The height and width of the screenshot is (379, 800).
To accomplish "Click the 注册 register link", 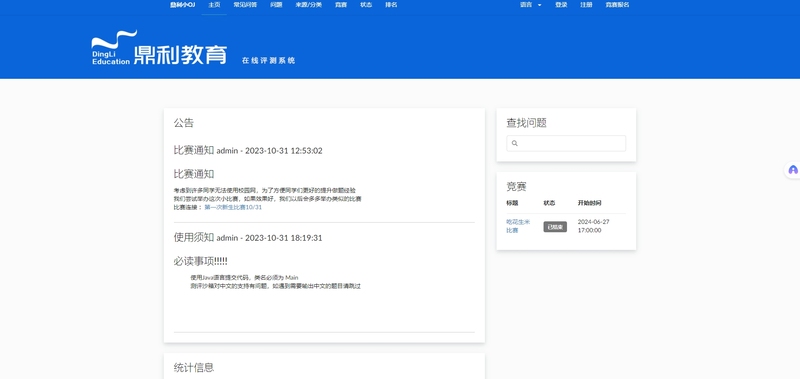I will [586, 5].
